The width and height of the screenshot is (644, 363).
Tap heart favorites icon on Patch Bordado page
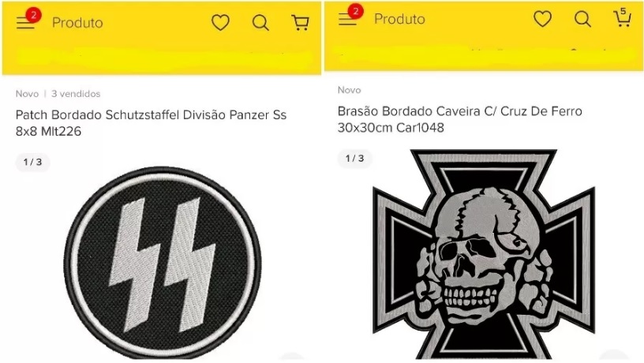[x=220, y=23]
